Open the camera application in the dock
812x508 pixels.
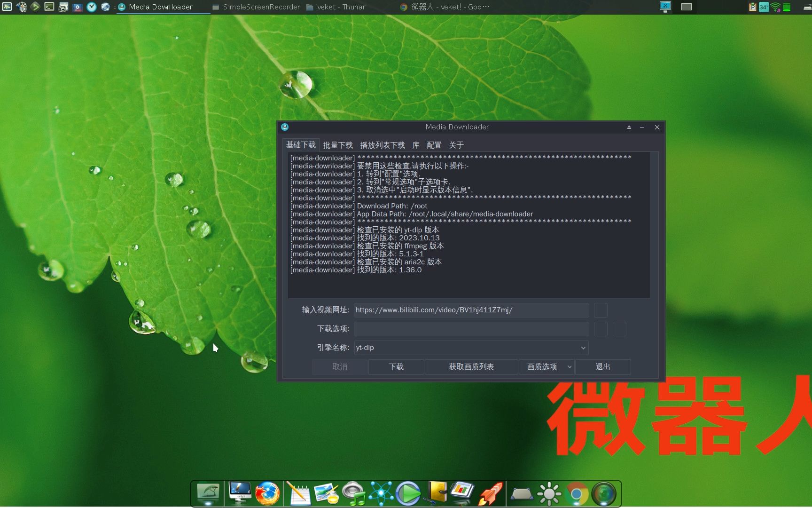pos(605,493)
